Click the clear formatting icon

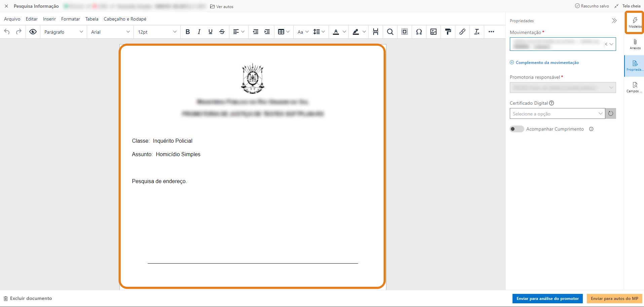point(477,32)
